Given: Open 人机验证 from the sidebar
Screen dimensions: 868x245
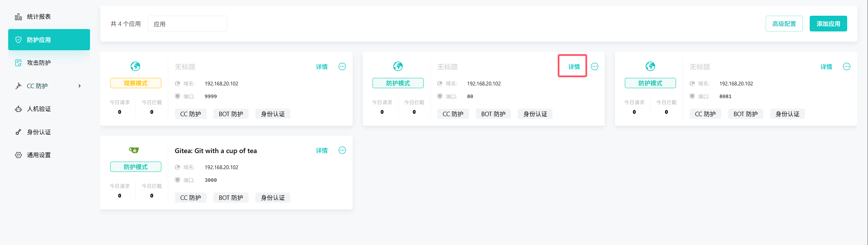Looking at the screenshot, I should (x=39, y=109).
